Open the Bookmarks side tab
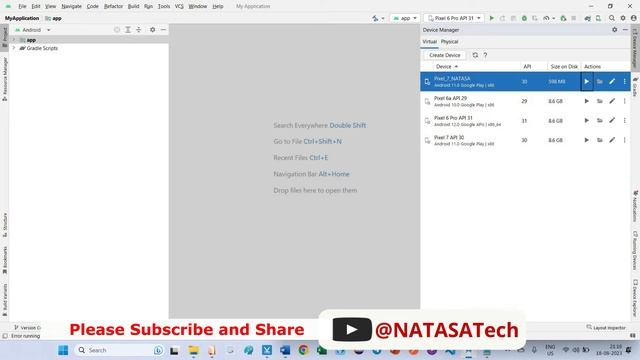 coord(5,260)
